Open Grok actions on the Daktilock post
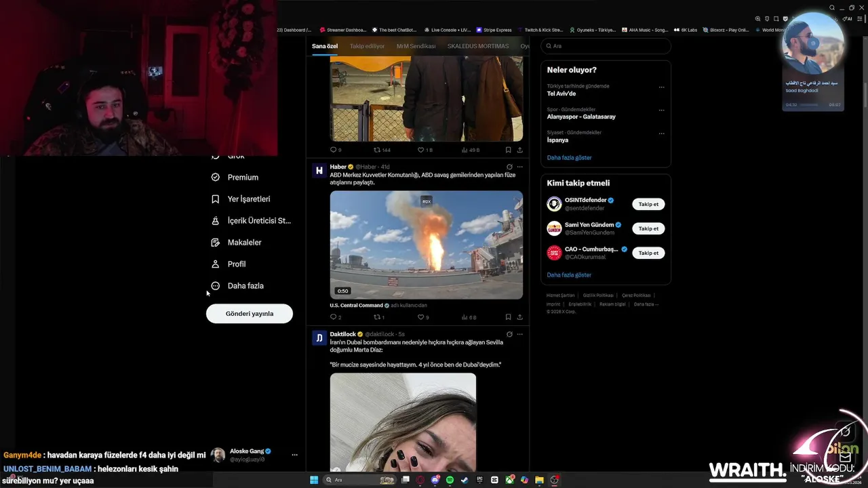868x488 pixels. click(x=509, y=334)
